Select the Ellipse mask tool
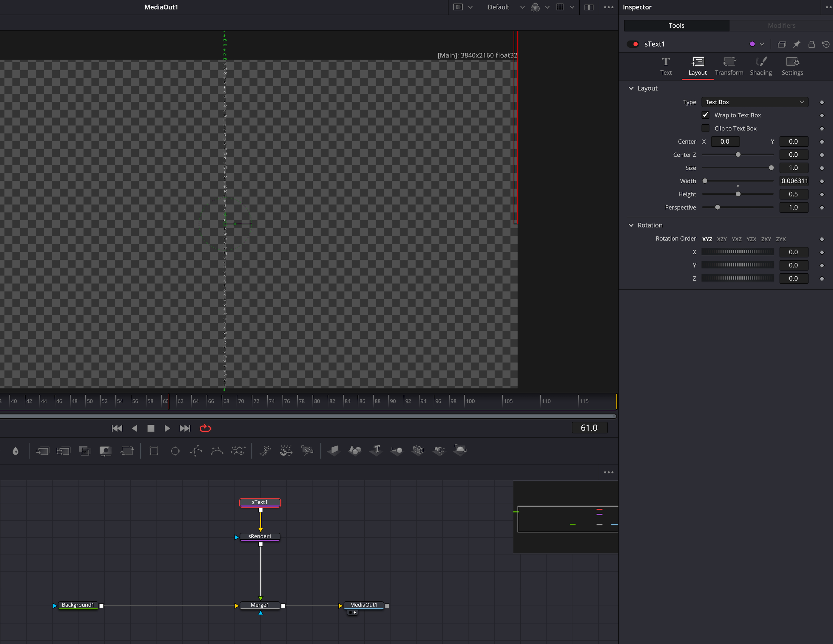This screenshot has width=833, height=644. point(175,451)
